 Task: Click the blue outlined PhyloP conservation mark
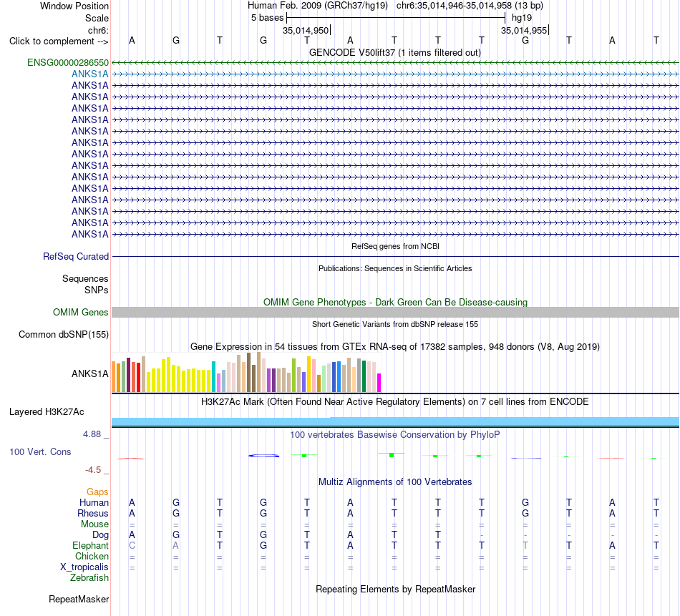coord(263,456)
